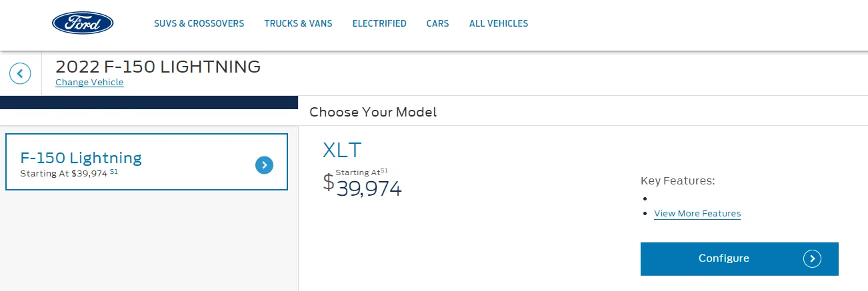This screenshot has width=868, height=291.
Task: Click the S1 footnote beside XLT Starting At
Action: tap(384, 170)
